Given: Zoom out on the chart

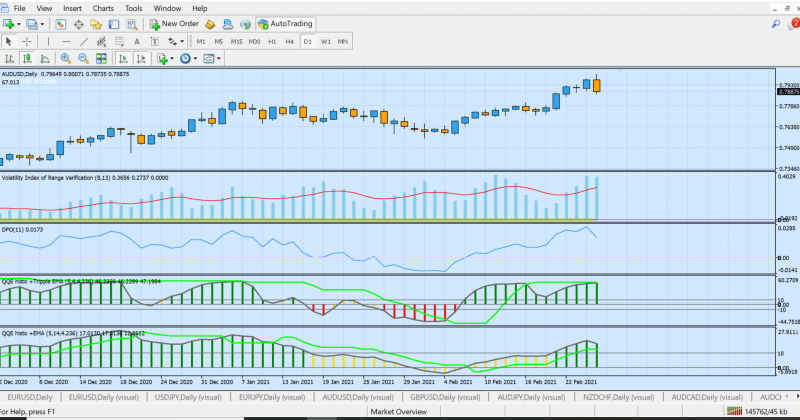Looking at the screenshot, I should click(x=82, y=59).
